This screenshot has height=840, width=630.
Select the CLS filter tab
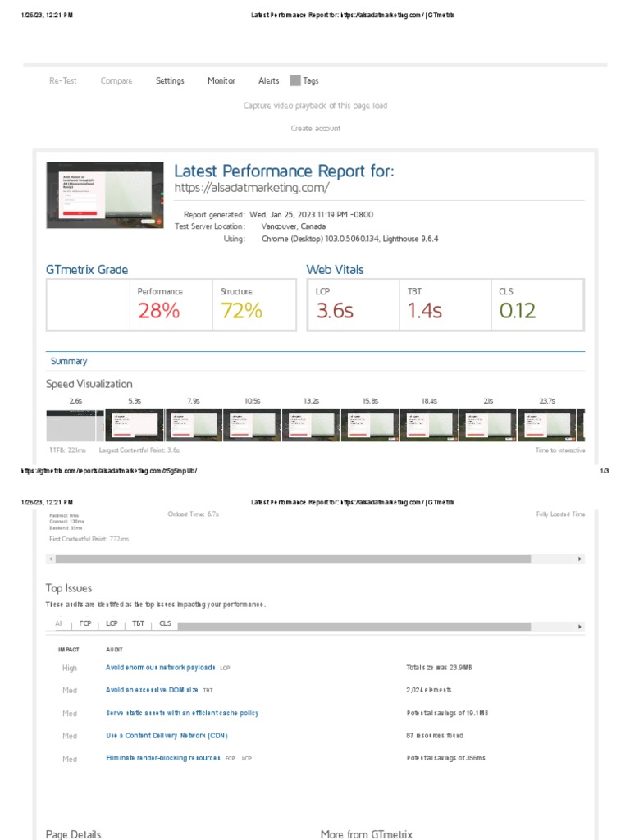[165, 623]
